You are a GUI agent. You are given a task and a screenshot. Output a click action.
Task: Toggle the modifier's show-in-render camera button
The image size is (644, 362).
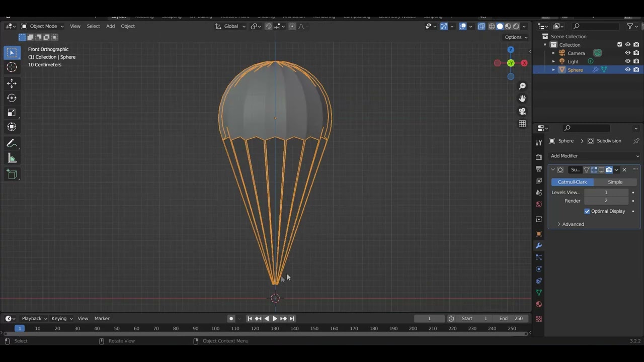coord(609,170)
